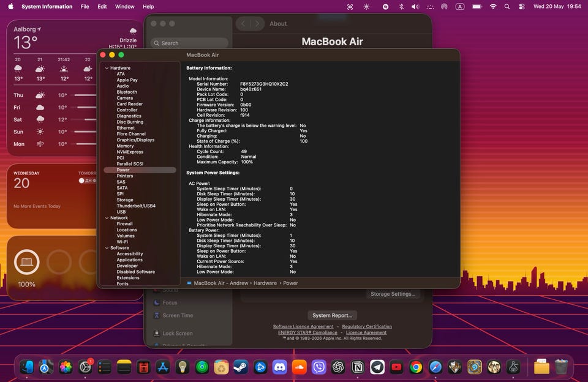Open ENERGY STAR Compliance link
The image size is (588, 382).
coord(307,332)
